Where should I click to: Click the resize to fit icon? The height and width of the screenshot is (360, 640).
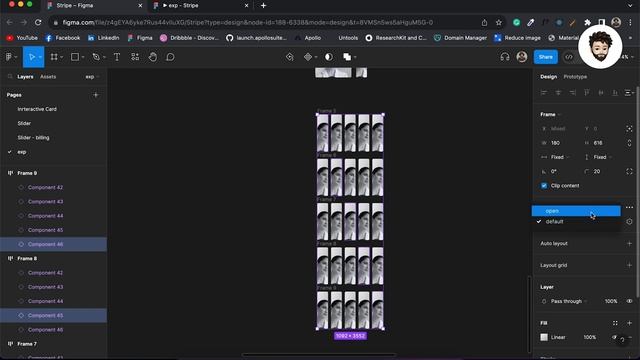coord(629,129)
